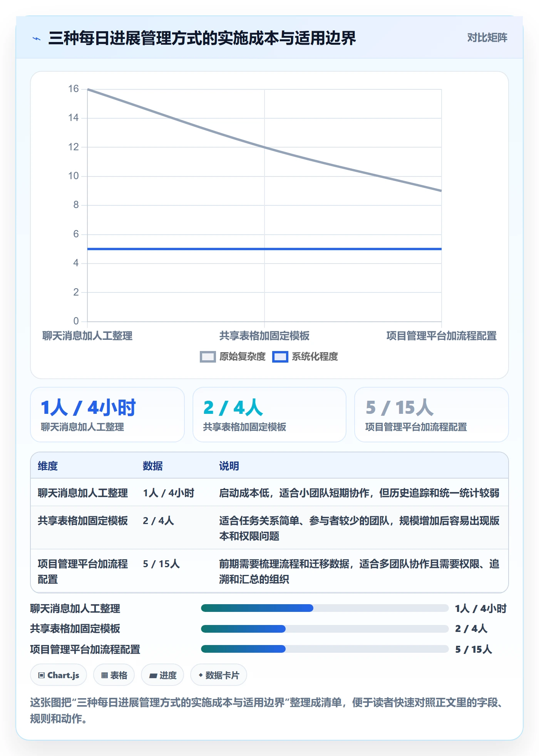Click the 2 / 4人 value beside progress bar

pyautogui.click(x=471, y=628)
